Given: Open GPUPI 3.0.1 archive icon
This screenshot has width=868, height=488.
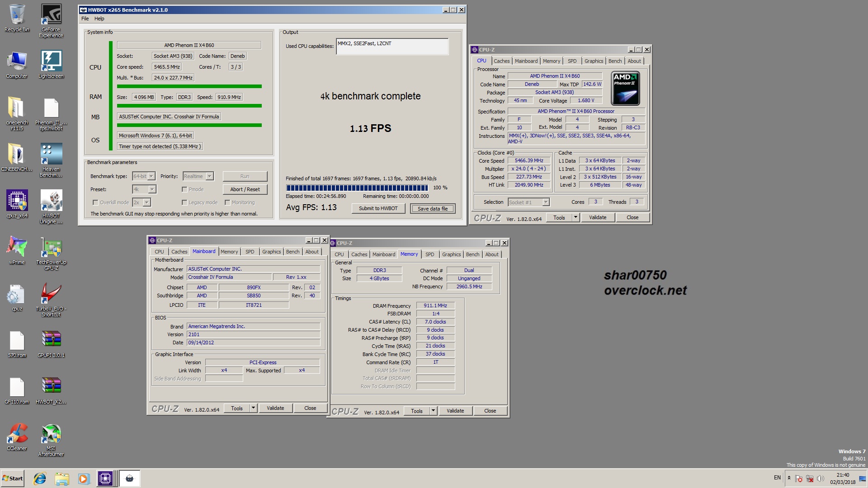Looking at the screenshot, I should [x=51, y=344].
